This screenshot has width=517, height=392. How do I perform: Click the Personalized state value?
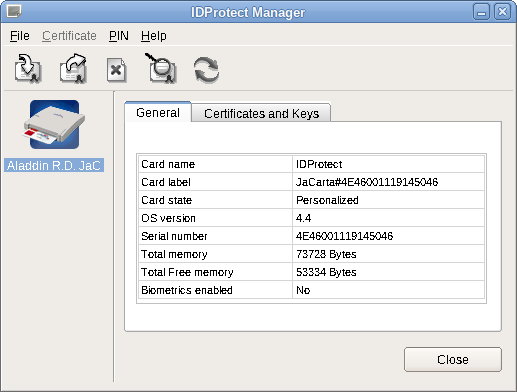(x=327, y=200)
